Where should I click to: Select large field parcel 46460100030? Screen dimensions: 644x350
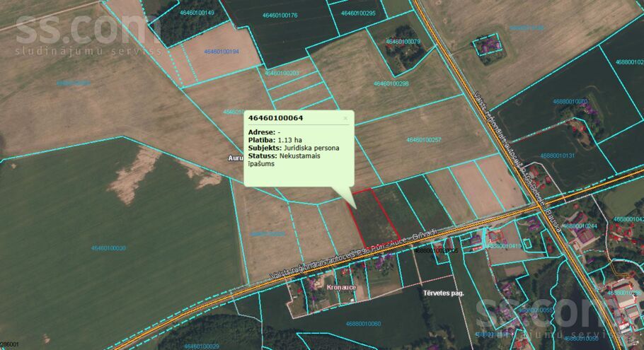(108, 248)
